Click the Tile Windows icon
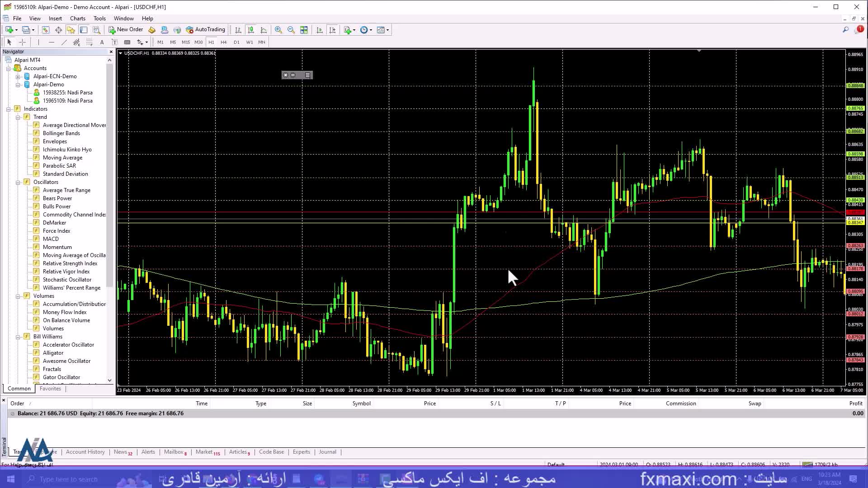Viewport: 868px width, 488px height. [304, 30]
